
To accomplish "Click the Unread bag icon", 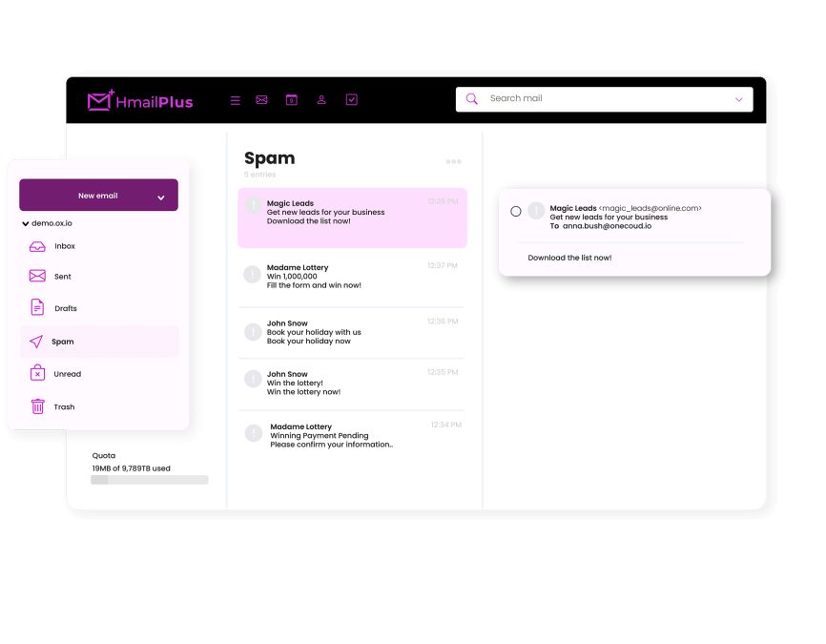I will [x=37, y=373].
